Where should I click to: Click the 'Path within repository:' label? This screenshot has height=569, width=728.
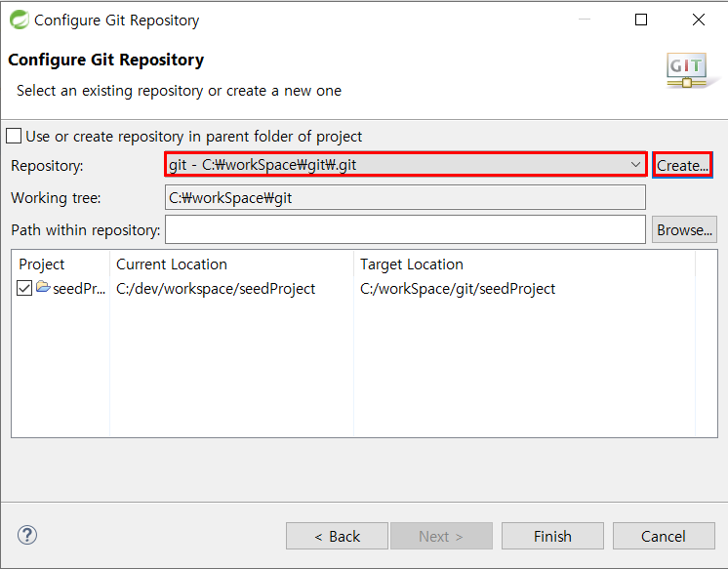click(86, 230)
